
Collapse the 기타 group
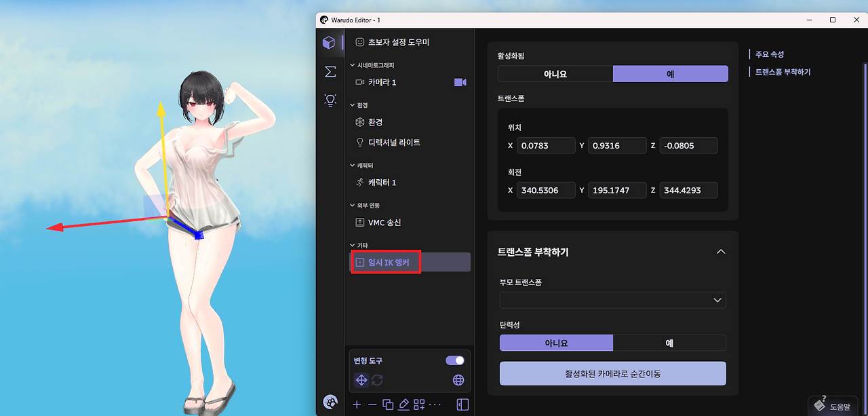[x=352, y=245]
